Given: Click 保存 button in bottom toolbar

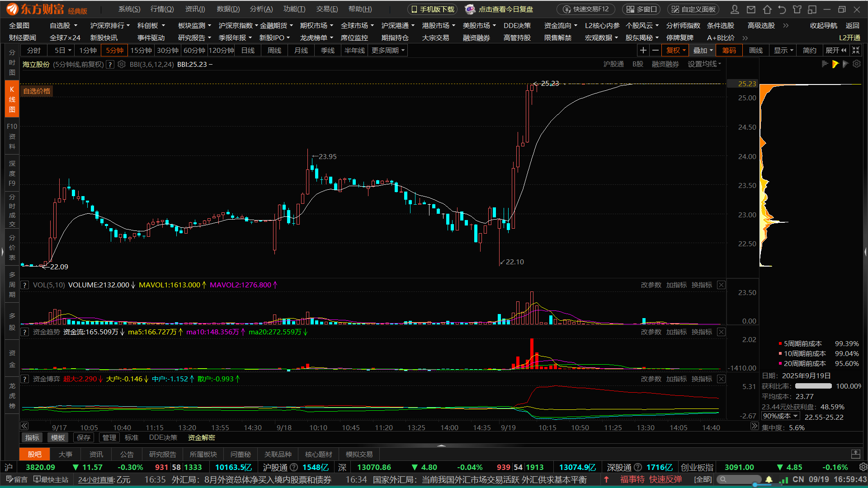Looking at the screenshot, I should [x=84, y=437].
